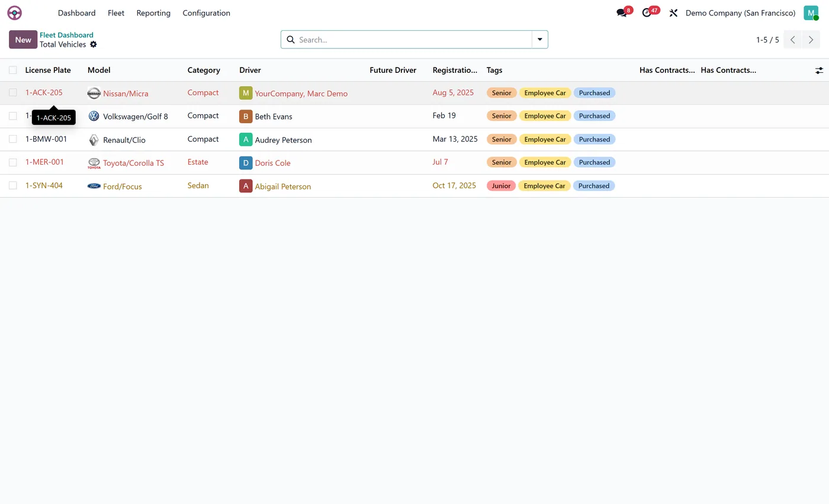
Task: Open the activities clock icon
Action: pyautogui.click(x=647, y=13)
